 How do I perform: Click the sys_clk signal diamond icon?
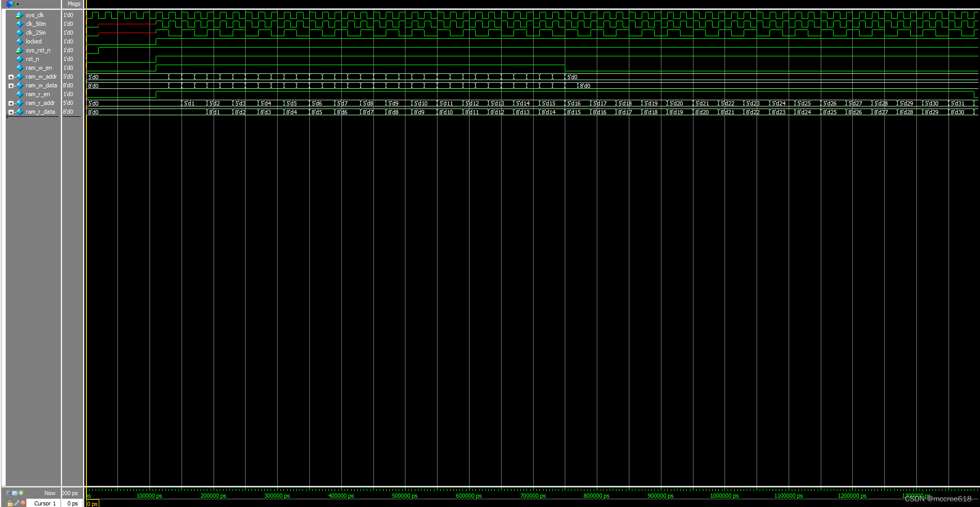point(20,15)
